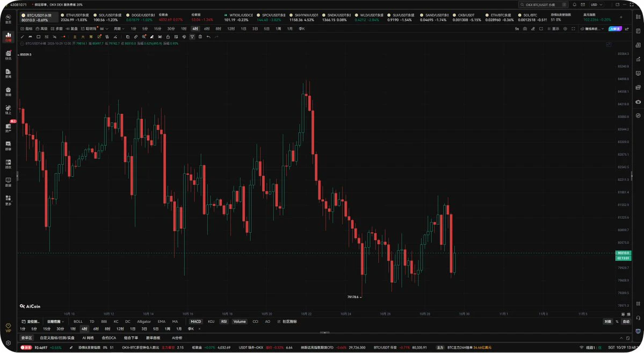Switch to the ETH/USDT ticker tab
This screenshot has height=353, width=644.
(74, 17)
